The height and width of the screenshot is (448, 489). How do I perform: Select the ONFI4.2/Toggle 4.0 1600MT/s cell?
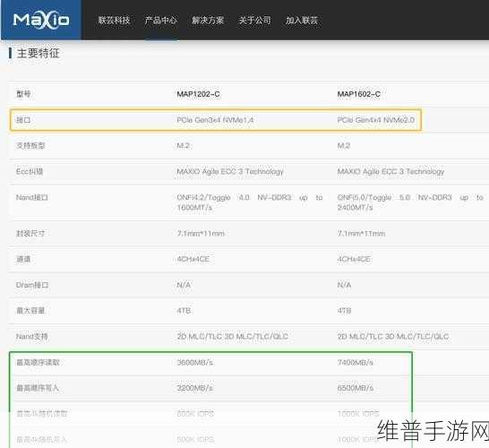click(x=250, y=202)
